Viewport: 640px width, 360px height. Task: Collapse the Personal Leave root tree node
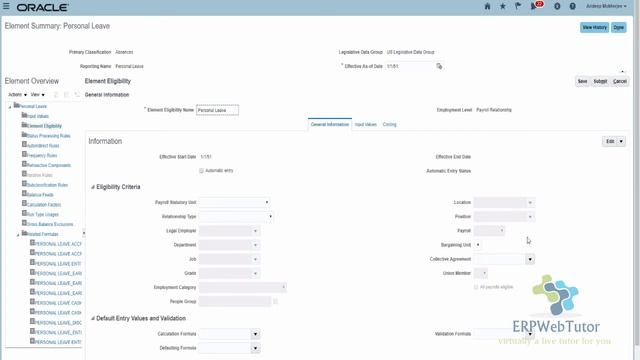pyautogui.click(x=10, y=107)
